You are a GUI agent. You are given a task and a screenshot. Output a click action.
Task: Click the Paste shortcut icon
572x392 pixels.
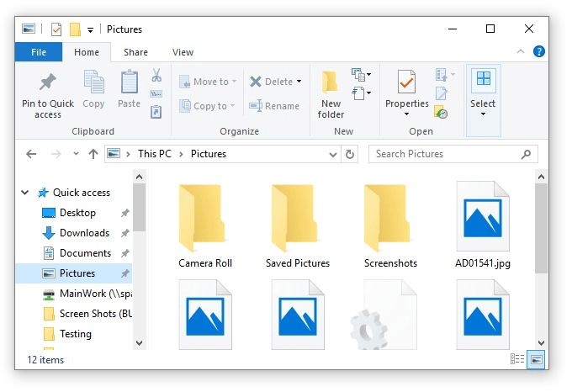click(156, 112)
